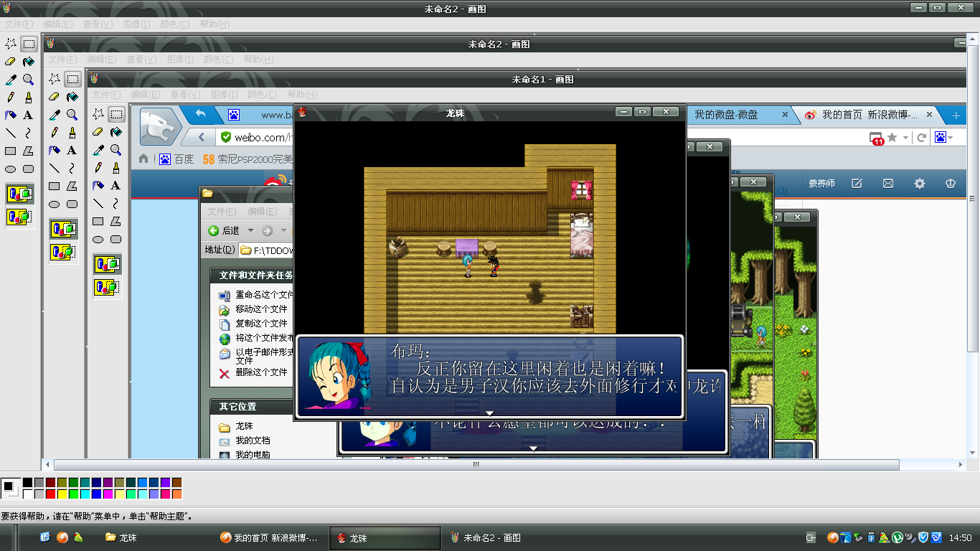The height and width of the screenshot is (551, 980).
Task: Click right arrow of Paint horizontal scrollbar
Action: [961, 465]
